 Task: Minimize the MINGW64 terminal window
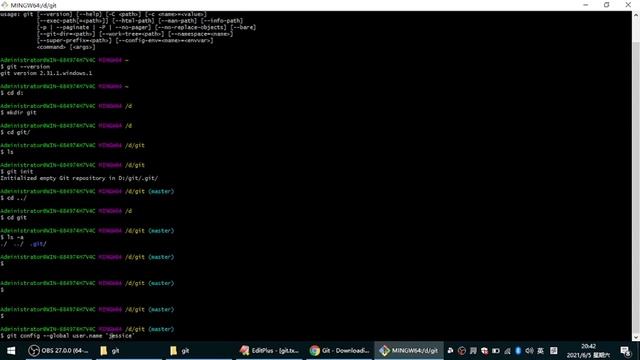(586, 5)
